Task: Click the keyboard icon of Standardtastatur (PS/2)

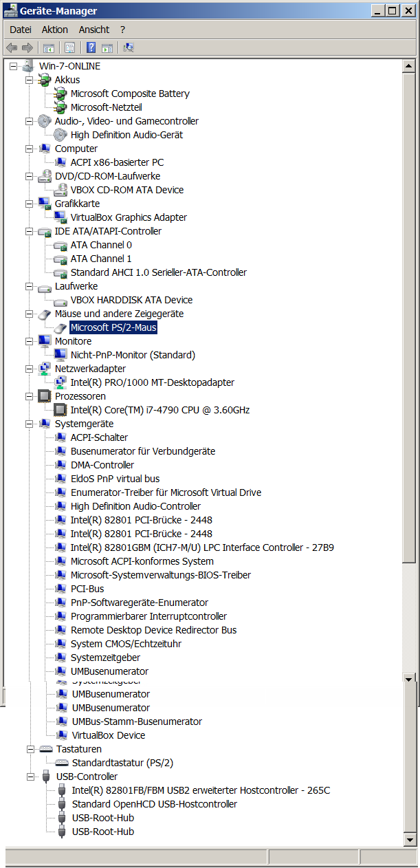Action: pos(63,763)
